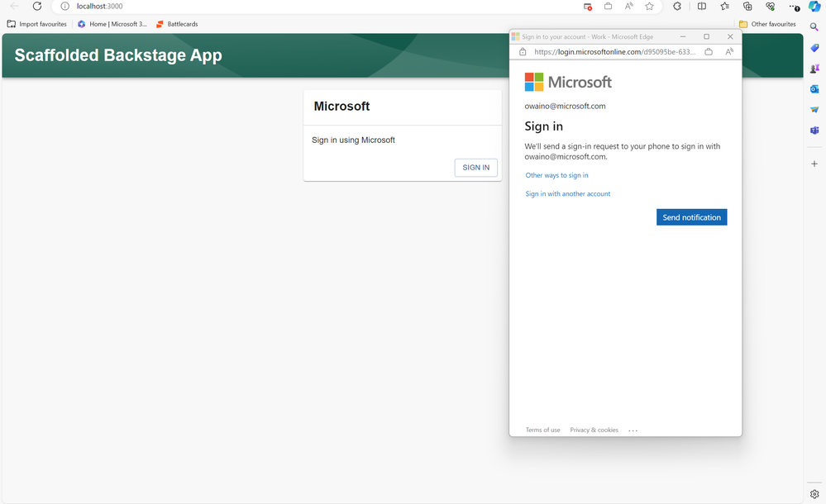Open the Settings and more ellipsis menu

[794, 7]
